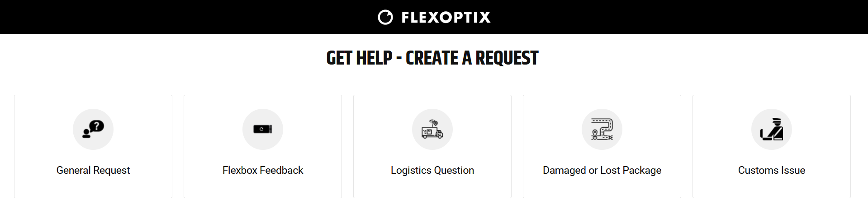The height and width of the screenshot is (223, 868).
Task: Select the Flexbox Feedback card
Action: point(263,146)
